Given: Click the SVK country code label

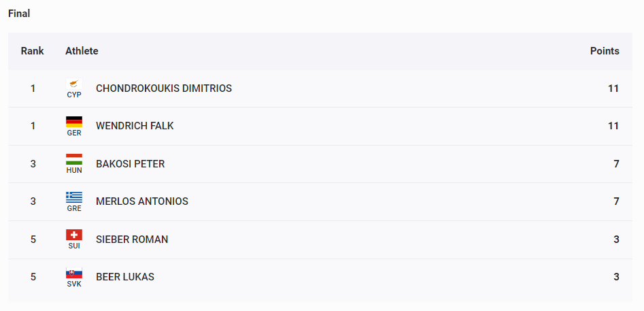Looking at the screenshot, I should tap(74, 284).
